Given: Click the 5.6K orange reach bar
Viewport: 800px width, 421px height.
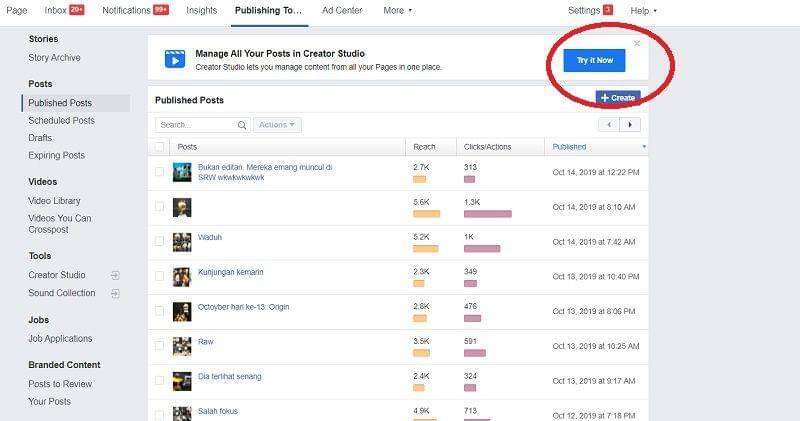Looking at the screenshot, I should click(427, 214).
